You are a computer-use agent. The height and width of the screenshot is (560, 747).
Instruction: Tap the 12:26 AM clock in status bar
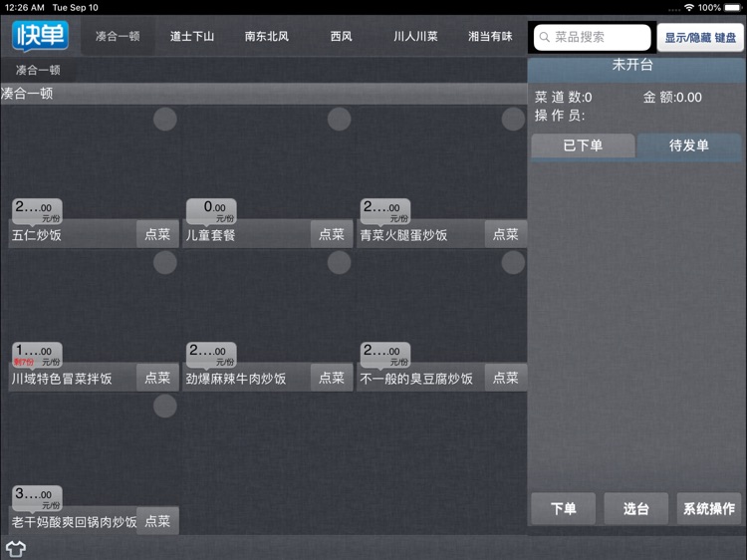click(x=24, y=8)
